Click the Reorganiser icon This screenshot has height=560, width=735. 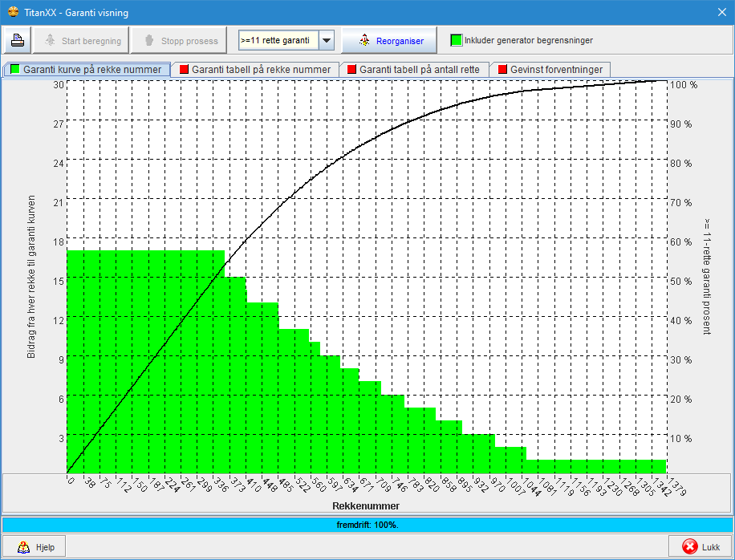click(x=364, y=41)
